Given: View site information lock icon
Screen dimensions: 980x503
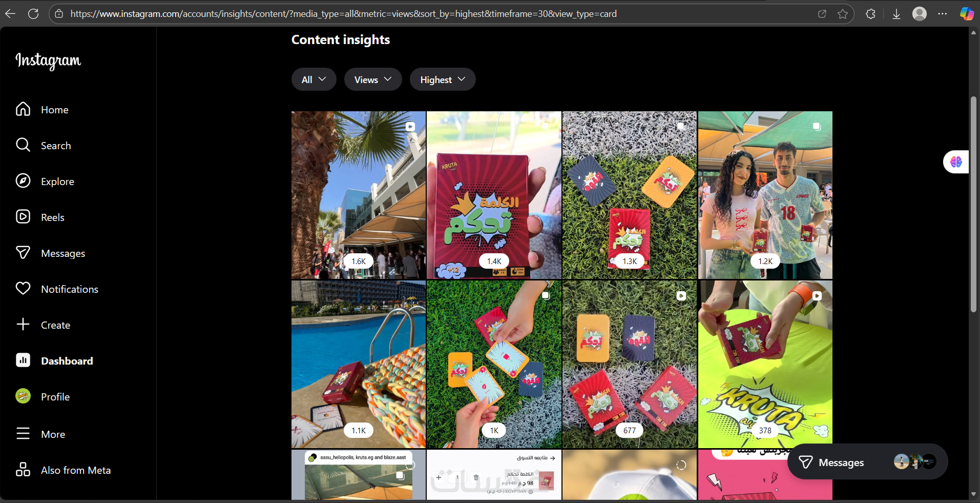Looking at the screenshot, I should click(59, 14).
